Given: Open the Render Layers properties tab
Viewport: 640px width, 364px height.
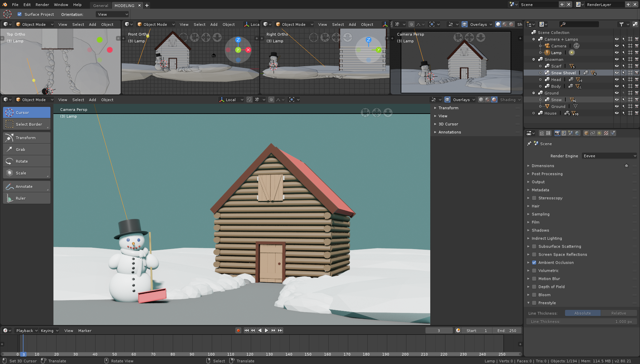Looking at the screenshot, I should tap(564, 133).
